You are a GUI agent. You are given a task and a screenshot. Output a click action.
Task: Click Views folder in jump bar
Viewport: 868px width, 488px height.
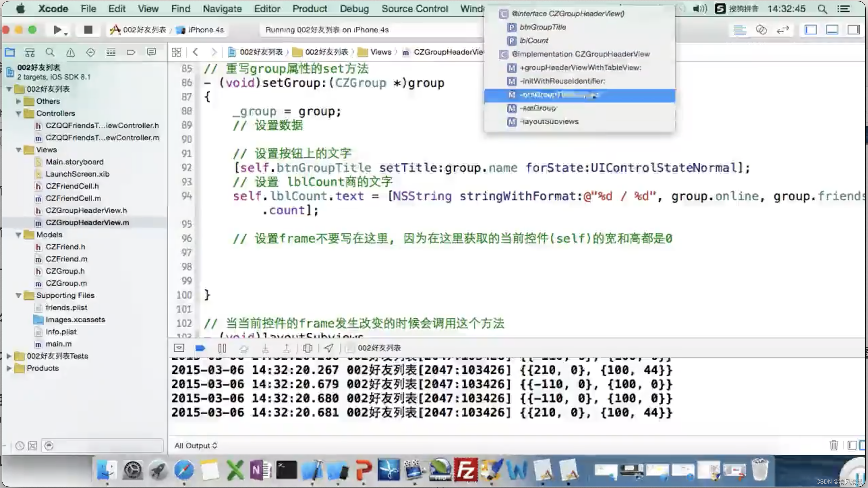click(375, 52)
